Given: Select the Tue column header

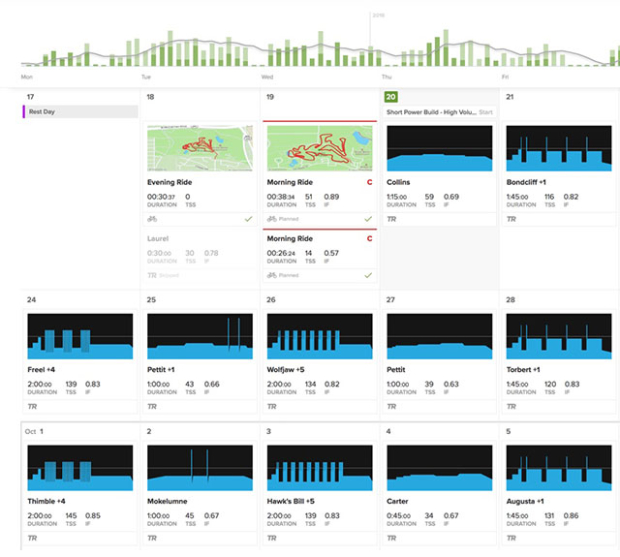Looking at the screenshot, I should pos(146,76).
